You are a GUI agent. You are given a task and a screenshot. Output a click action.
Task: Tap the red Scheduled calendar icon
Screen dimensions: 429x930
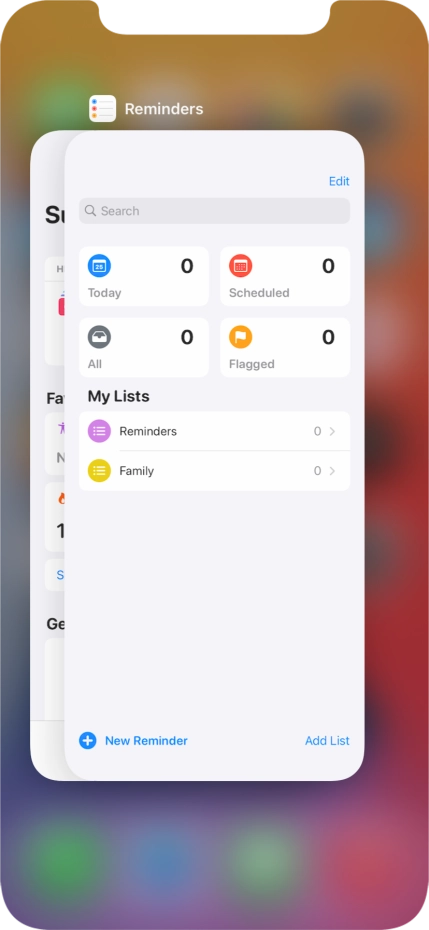click(240, 266)
